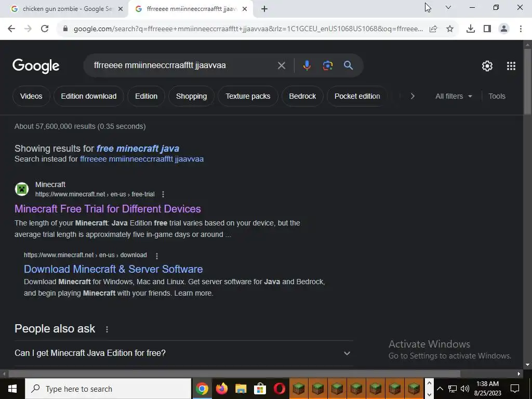Image resolution: width=532 pixels, height=399 pixels.
Task: Open People also ask options menu
Action: coord(107,329)
